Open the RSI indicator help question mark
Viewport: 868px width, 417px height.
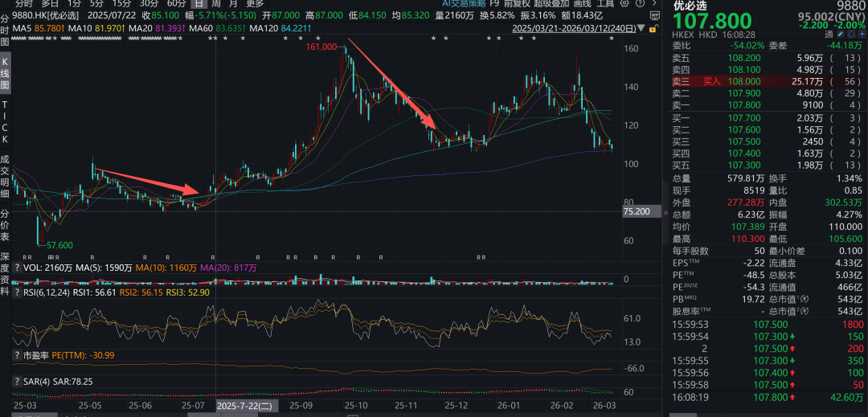pos(17,292)
